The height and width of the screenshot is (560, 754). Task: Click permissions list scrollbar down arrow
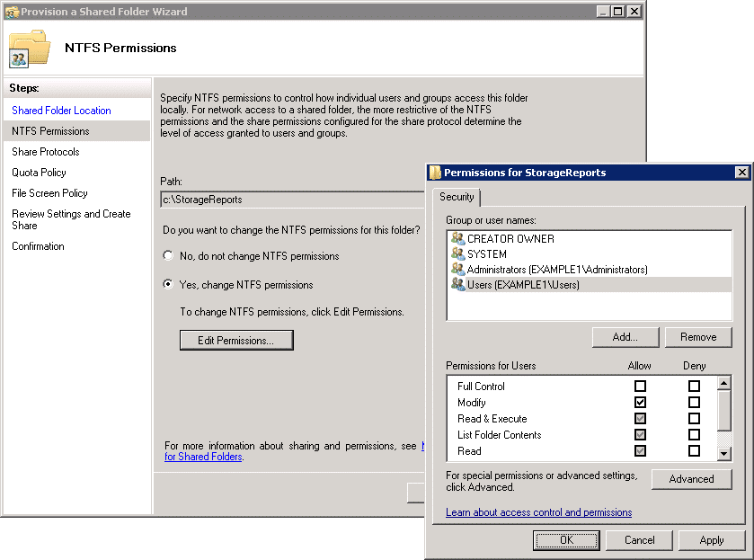click(x=723, y=454)
